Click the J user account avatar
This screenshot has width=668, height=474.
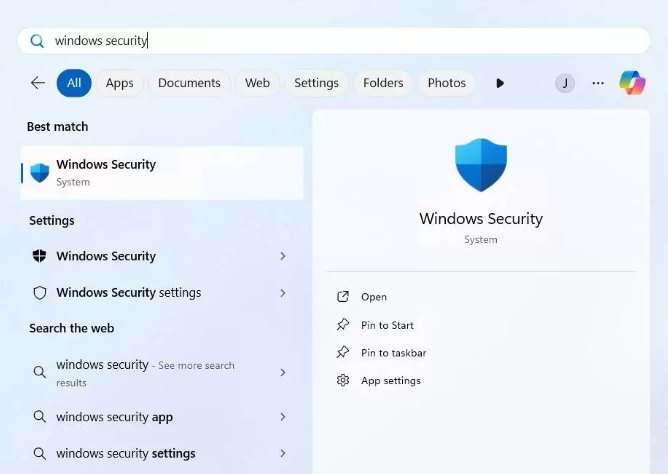point(565,83)
